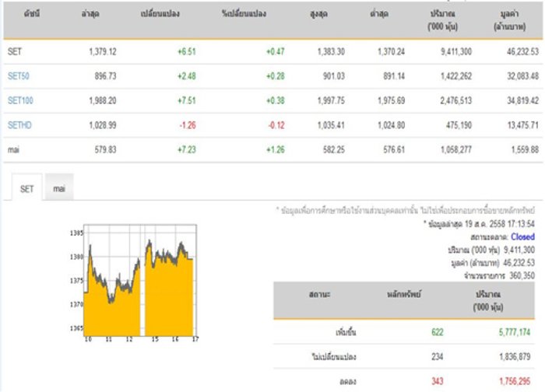Click SETHD change value -1.26
The height and width of the screenshot is (392, 545).
188,125
